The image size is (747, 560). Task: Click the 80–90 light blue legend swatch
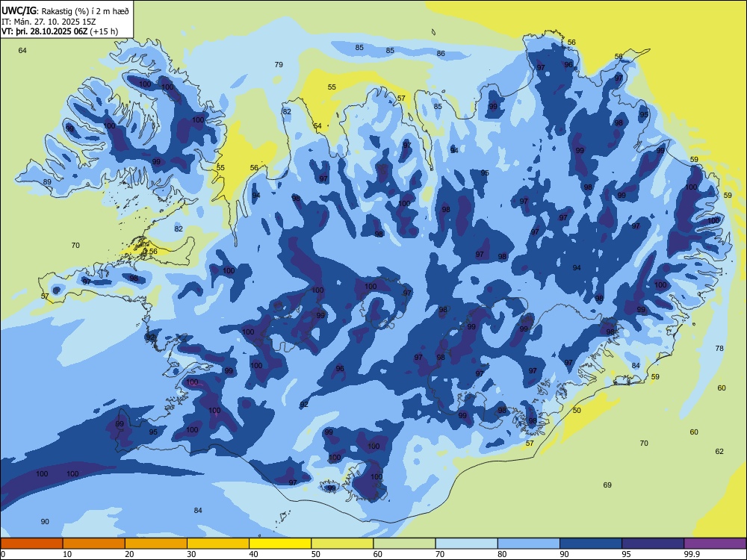coord(529,544)
